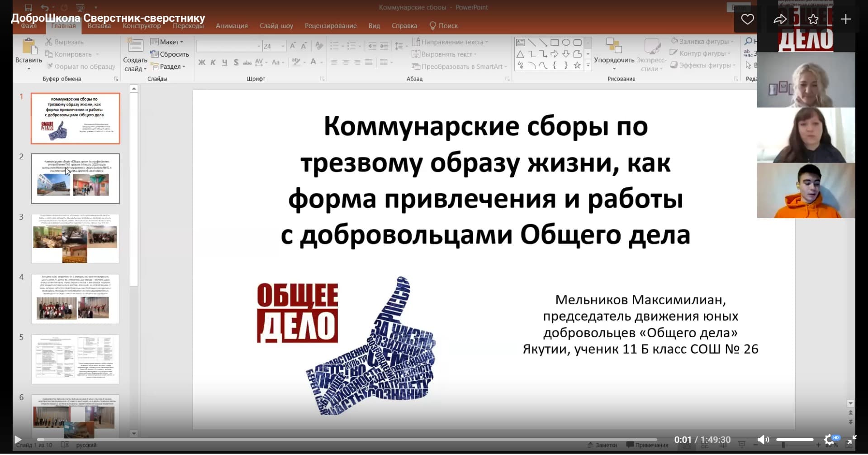Click the Вставить paste icon

click(x=29, y=47)
